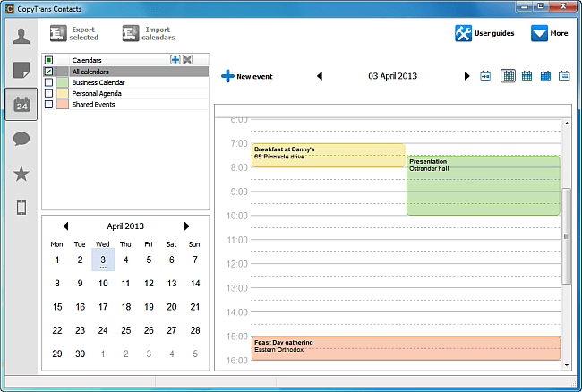Screen dimensions: 582x392
Task: Go to next month after April 2013
Action: pyautogui.click(x=186, y=226)
